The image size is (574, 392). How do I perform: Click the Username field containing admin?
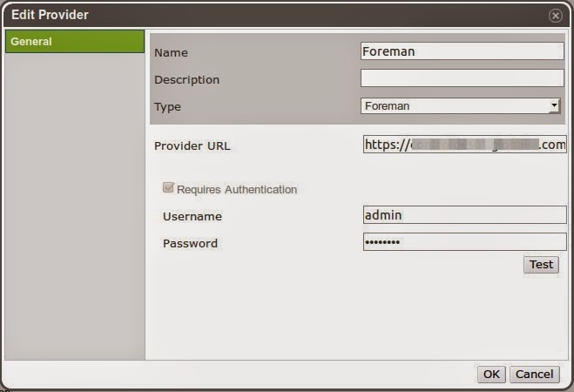pyautogui.click(x=464, y=215)
